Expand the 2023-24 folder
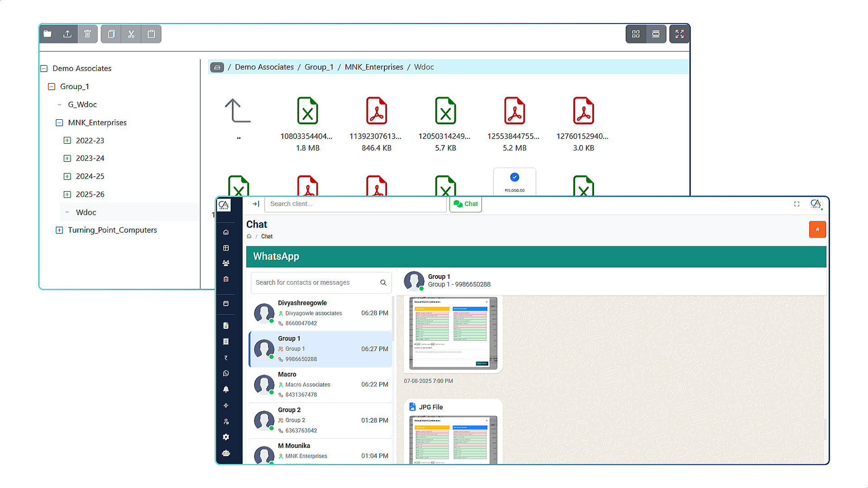The width and height of the screenshot is (868, 488). tap(67, 158)
